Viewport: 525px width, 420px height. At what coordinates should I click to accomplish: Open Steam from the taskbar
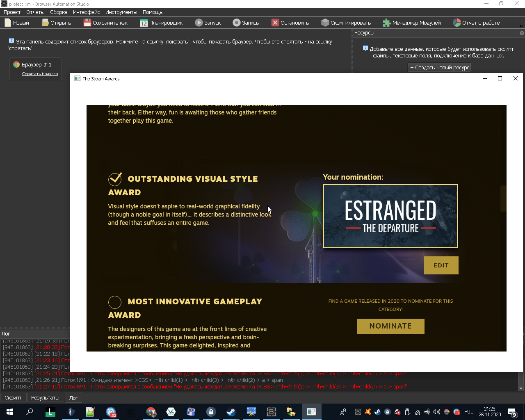coord(231,412)
